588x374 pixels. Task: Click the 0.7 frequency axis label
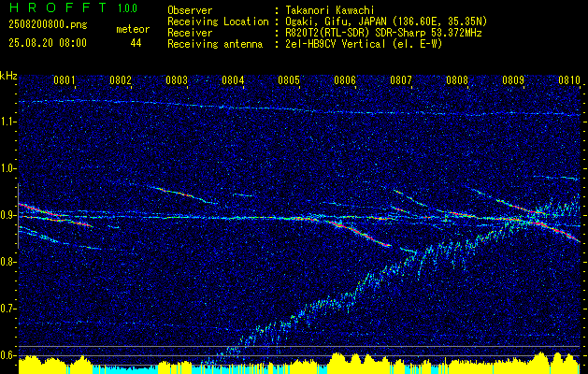point(7,309)
